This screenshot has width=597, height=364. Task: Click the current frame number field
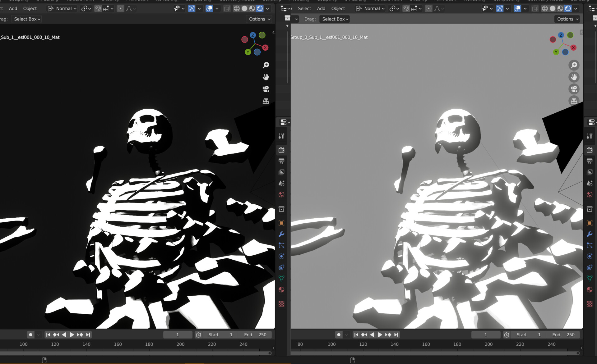click(x=178, y=334)
